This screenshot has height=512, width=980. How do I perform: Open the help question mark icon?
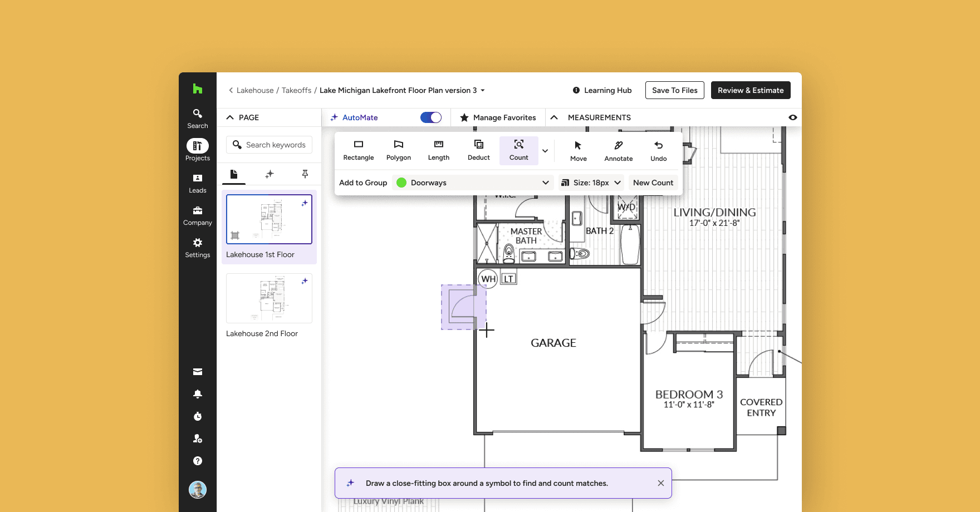[198, 461]
